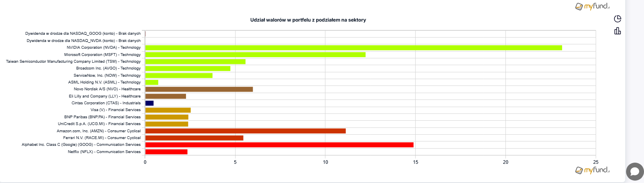Select the bar chart view icon
The image size is (644, 183).
point(617,31)
